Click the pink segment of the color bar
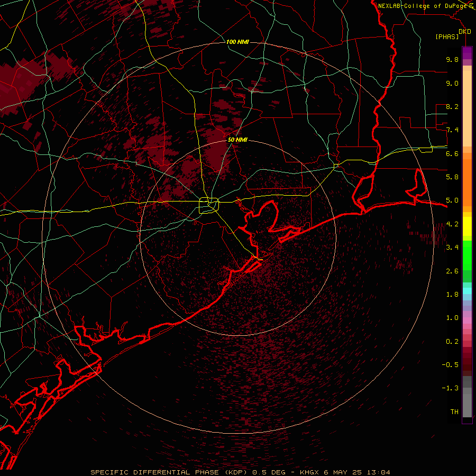The height and width of the screenshot is (476, 476). (467, 321)
